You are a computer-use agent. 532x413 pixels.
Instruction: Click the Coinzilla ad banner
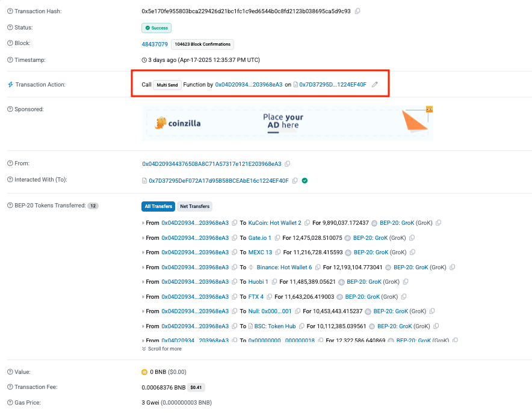coord(287,123)
